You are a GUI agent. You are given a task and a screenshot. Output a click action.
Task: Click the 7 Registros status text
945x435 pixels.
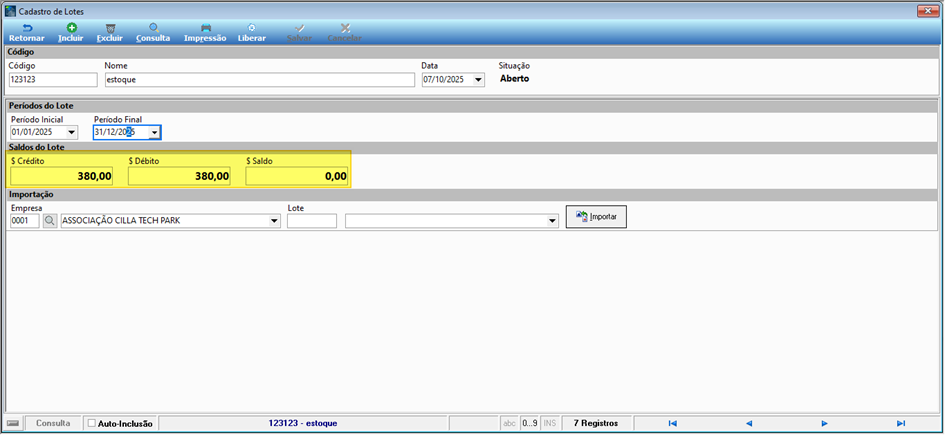pyautogui.click(x=595, y=423)
